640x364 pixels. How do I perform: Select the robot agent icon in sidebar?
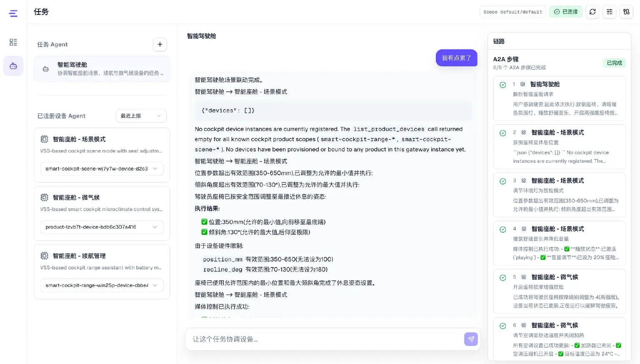(x=13, y=66)
